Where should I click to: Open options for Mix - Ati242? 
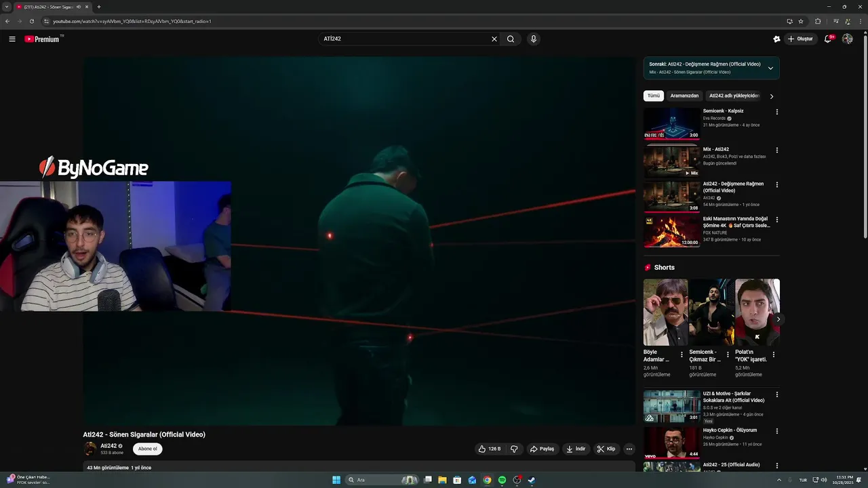click(x=777, y=150)
